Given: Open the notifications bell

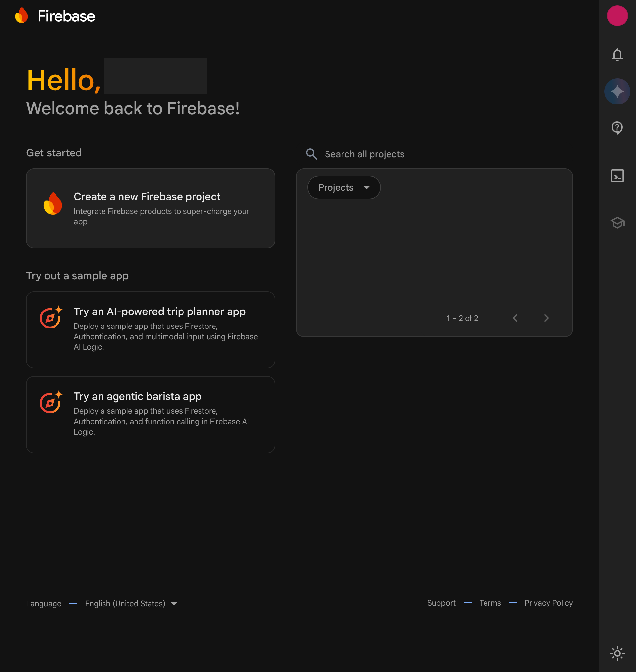Looking at the screenshot, I should click(x=617, y=55).
